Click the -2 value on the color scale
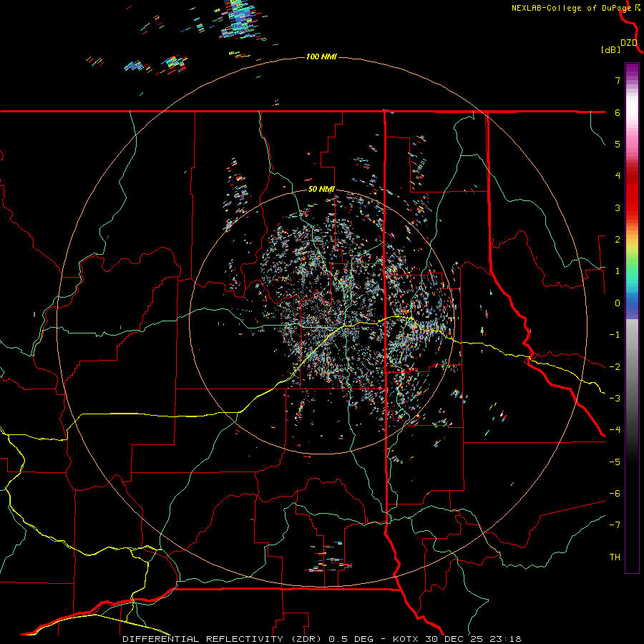Image resolution: width=644 pixels, height=644 pixels. click(x=615, y=367)
